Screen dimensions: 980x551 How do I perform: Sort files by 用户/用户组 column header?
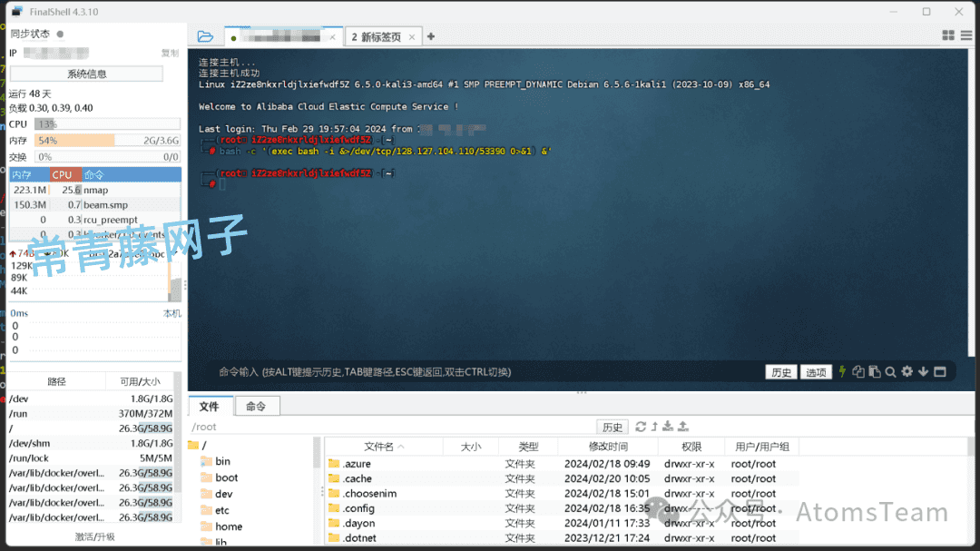(x=762, y=447)
